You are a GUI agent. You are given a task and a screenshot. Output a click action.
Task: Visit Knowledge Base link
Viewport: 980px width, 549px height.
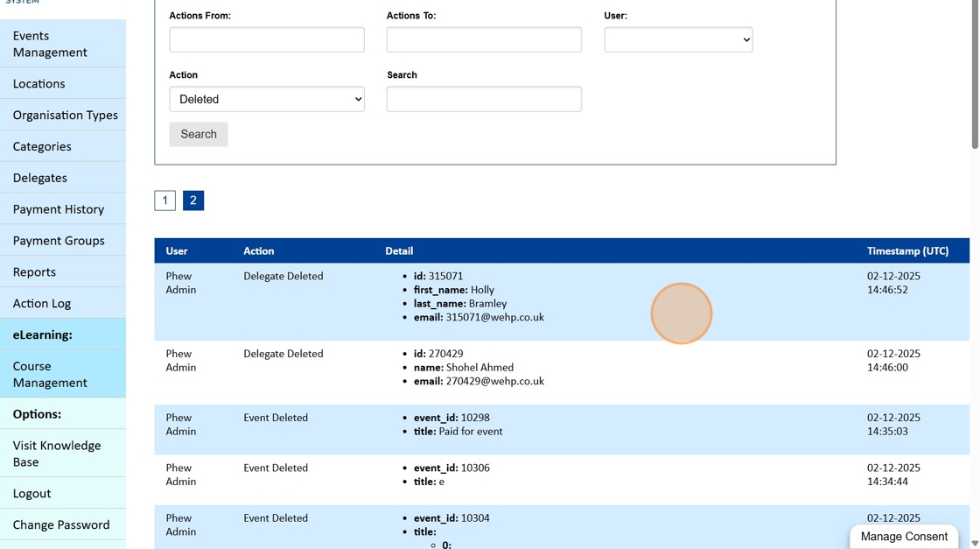point(57,454)
